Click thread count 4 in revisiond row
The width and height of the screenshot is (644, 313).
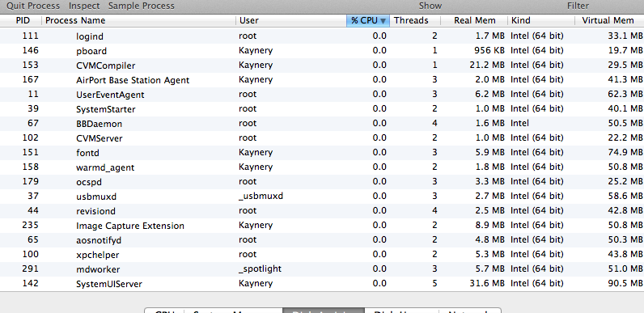pyautogui.click(x=435, y=211)
